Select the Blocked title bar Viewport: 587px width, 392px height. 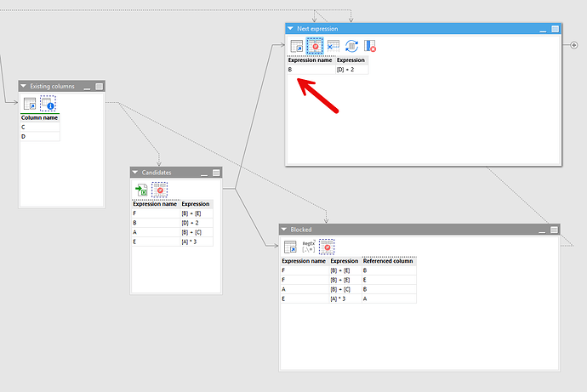419,230
